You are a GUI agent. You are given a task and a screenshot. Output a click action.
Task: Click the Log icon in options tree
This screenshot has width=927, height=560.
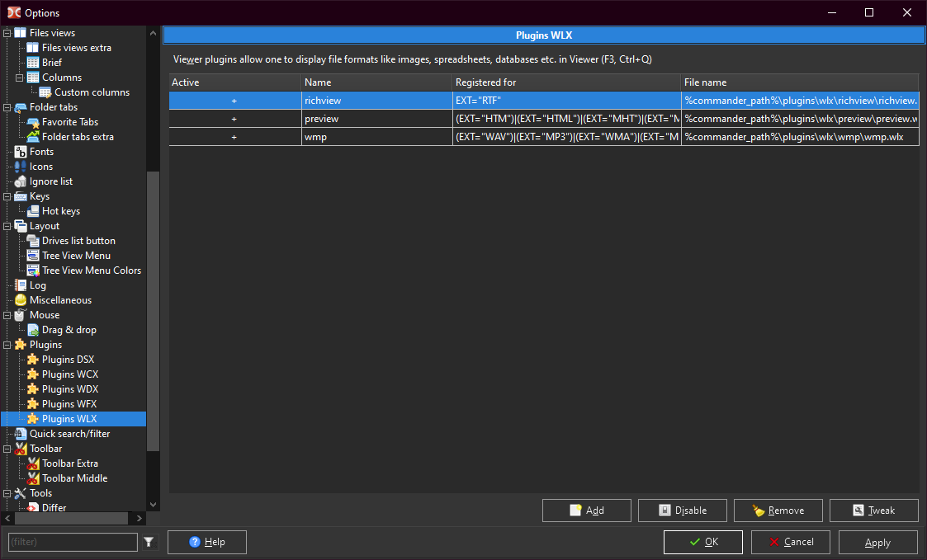coord(21,285)
